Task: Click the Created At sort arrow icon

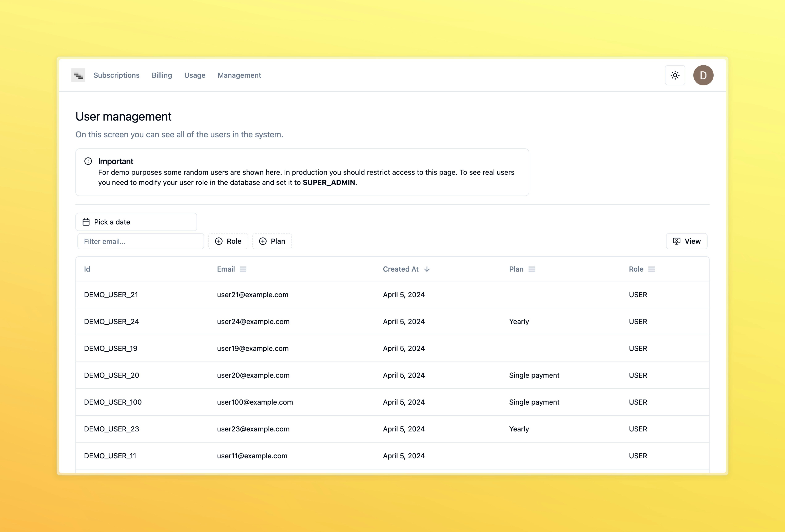Action: click(427, 269)
